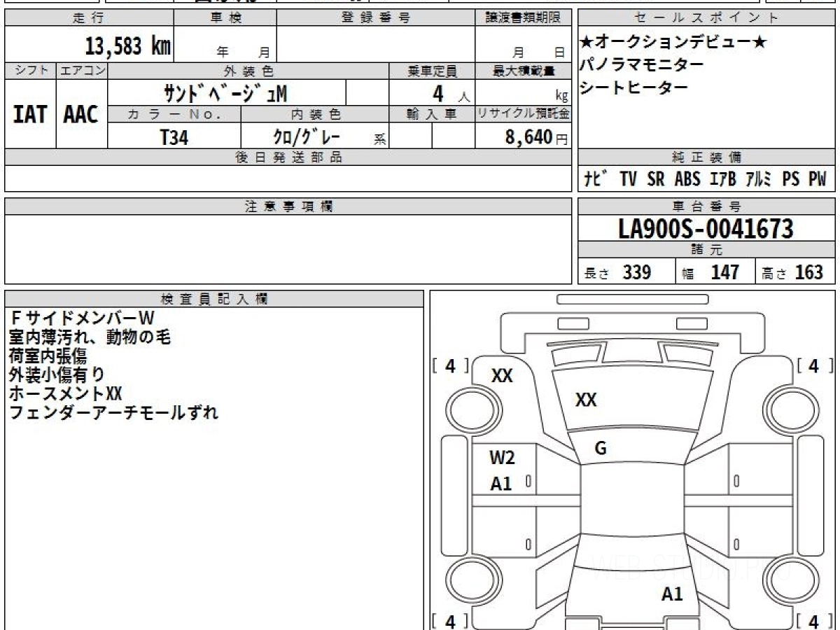Click the 車検 header cell
Screen dimensions: 840x630
click(x=225, y=18)
